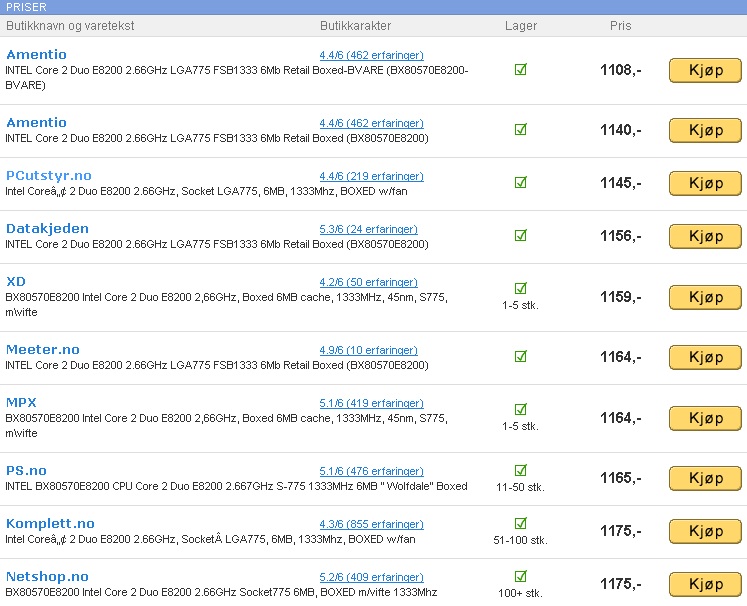This screenshot has height=606, width=747.
Task: Click stock checkmark icon for Amentio 1140,- offer
Action: point(521,130)
